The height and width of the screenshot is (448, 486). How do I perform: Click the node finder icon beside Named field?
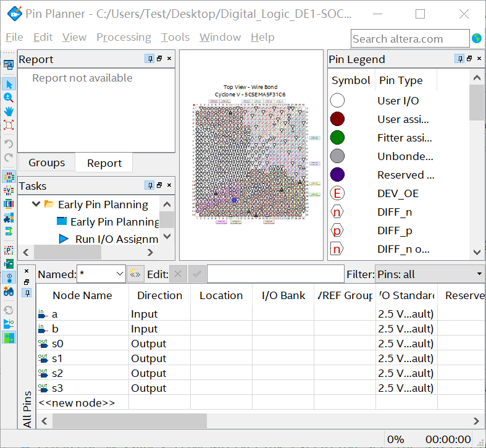point(135,274)
